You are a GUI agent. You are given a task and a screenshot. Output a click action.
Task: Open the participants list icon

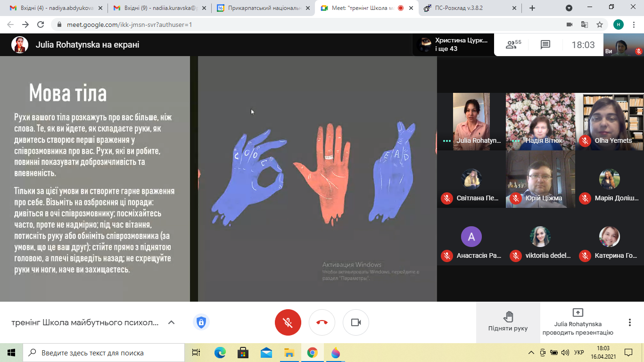pyautogui.click(x=513, y=45)
